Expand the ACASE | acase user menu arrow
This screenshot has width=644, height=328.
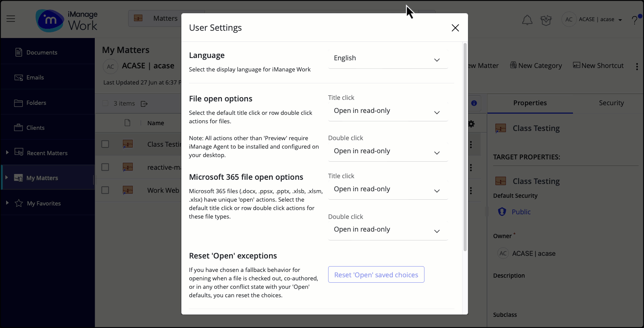[x=620, y=20]
